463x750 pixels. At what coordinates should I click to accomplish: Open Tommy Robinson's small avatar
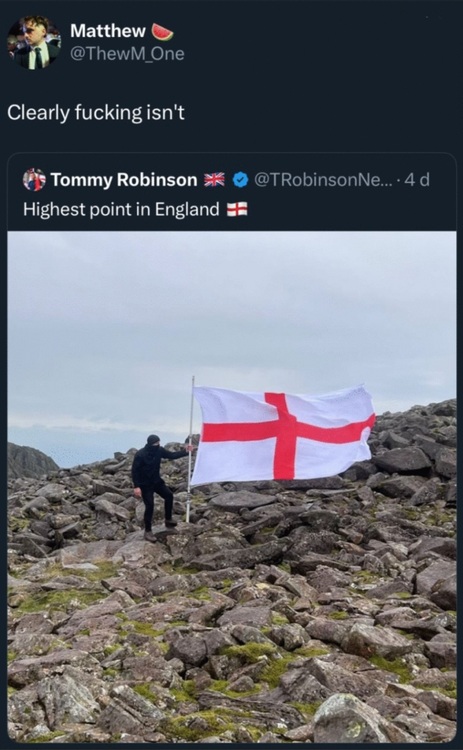coord(34,180)
